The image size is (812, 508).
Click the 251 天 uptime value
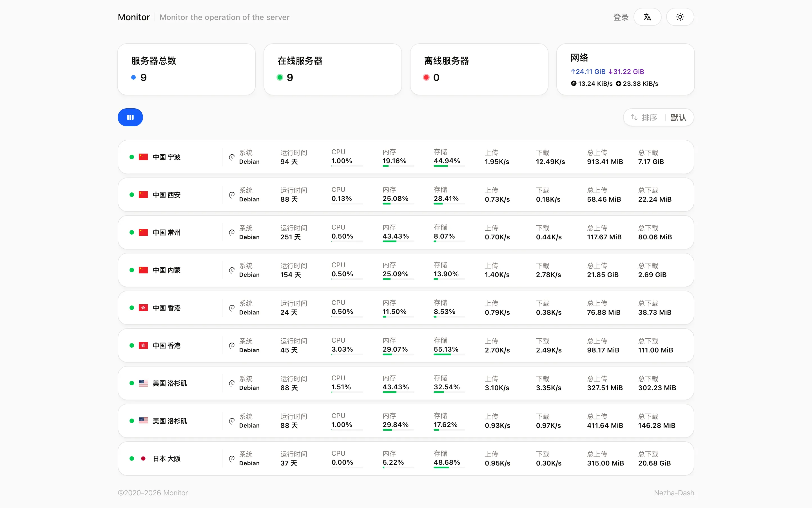[x=291, y=237]
